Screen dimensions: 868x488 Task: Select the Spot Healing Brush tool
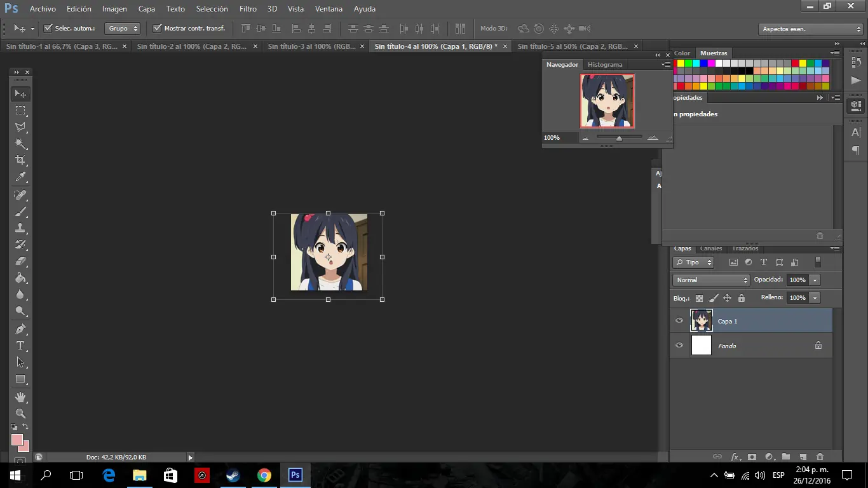point(20,195)
